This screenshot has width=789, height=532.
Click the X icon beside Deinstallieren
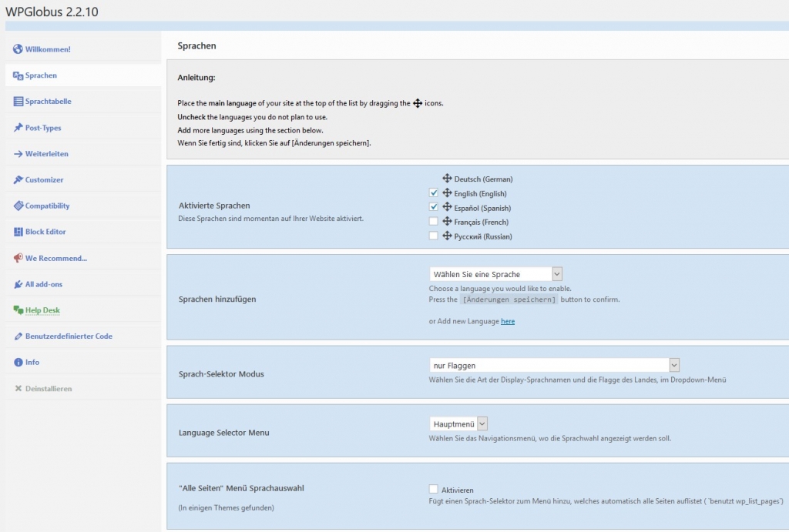18,388
